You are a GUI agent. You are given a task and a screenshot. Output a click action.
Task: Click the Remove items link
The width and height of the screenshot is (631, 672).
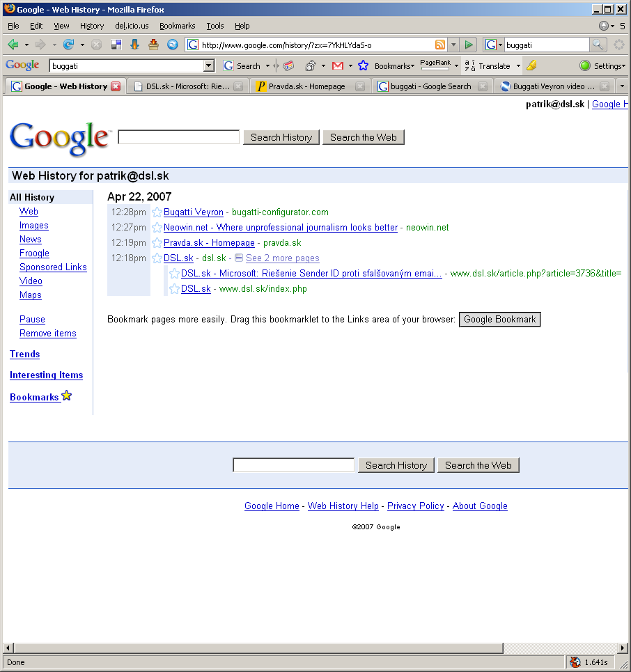pyautogui.click(x=48, y=334)
